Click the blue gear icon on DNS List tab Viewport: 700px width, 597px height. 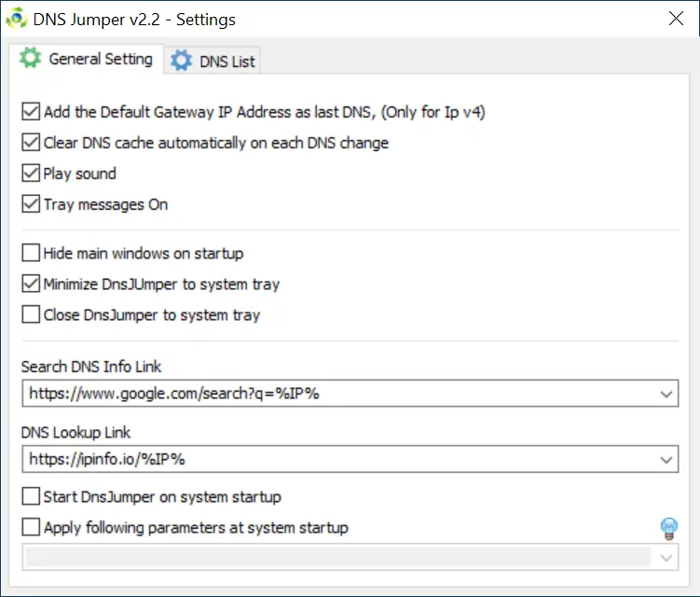[x=181, y=61]
